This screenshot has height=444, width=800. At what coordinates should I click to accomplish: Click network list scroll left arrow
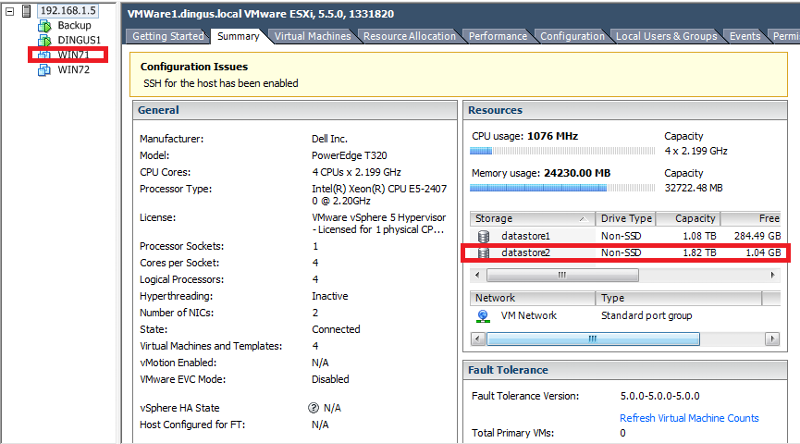[478, 339]
